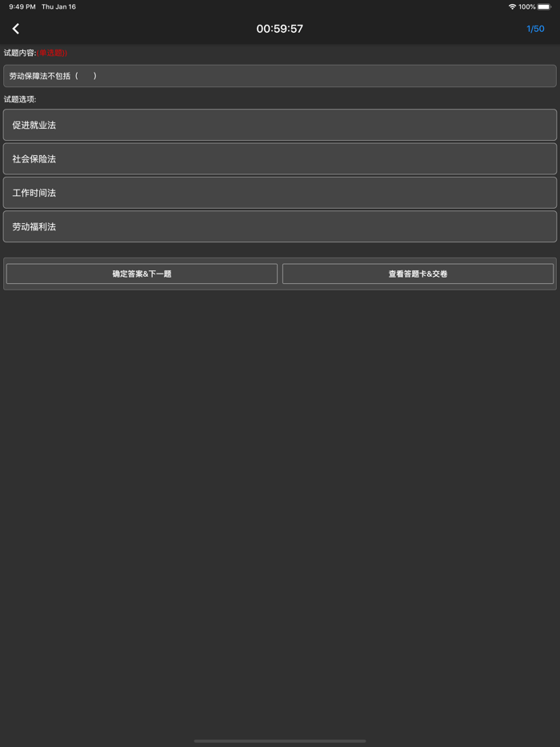Tap the 试题内容 label
The width and height of the screenshot is (560, 747).
[20, 53]
